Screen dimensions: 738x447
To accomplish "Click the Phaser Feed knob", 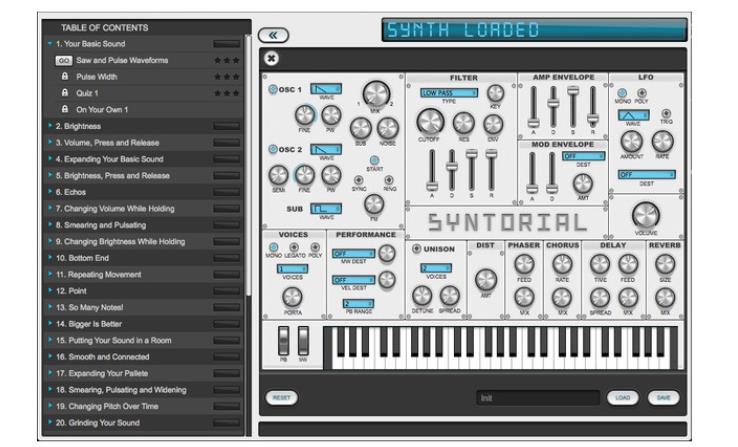I will 524,264.
